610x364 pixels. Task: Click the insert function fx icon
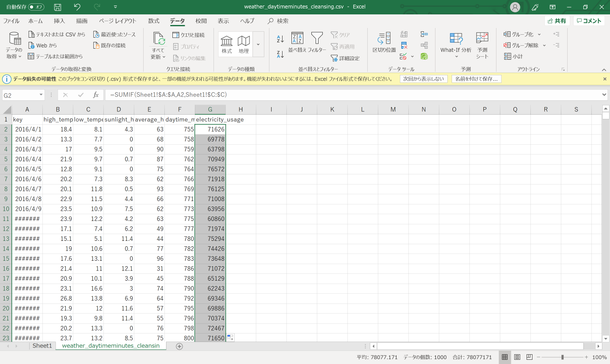[x=96, y=95]
